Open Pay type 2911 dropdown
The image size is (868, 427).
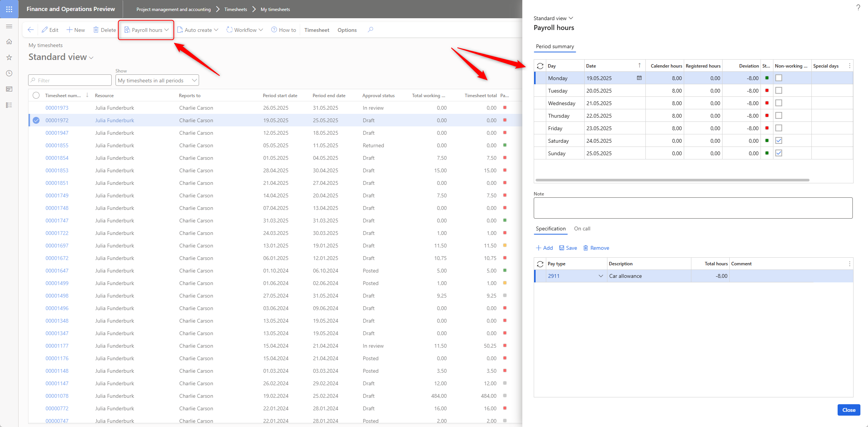click(601, 276)
